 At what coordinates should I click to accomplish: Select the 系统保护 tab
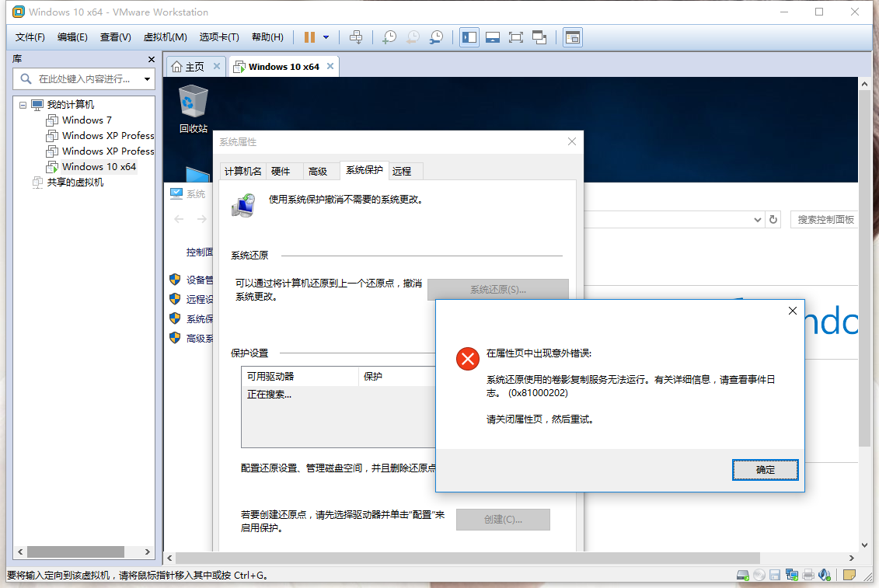tap(365, 170)
